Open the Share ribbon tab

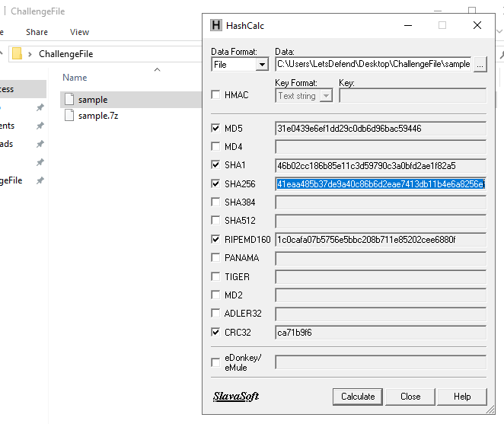pos(37,32)
